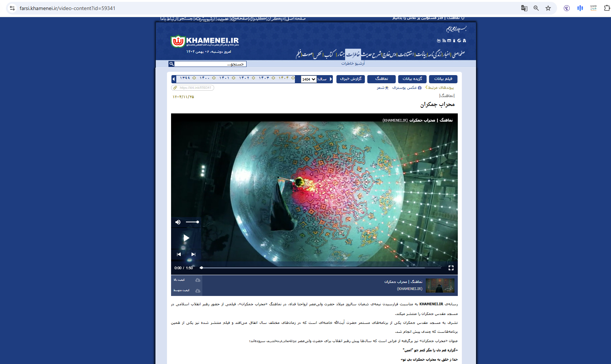Switch to the نماهنگ category tab
The width and height of the screenshot is (611, 364).
(381, 79)
